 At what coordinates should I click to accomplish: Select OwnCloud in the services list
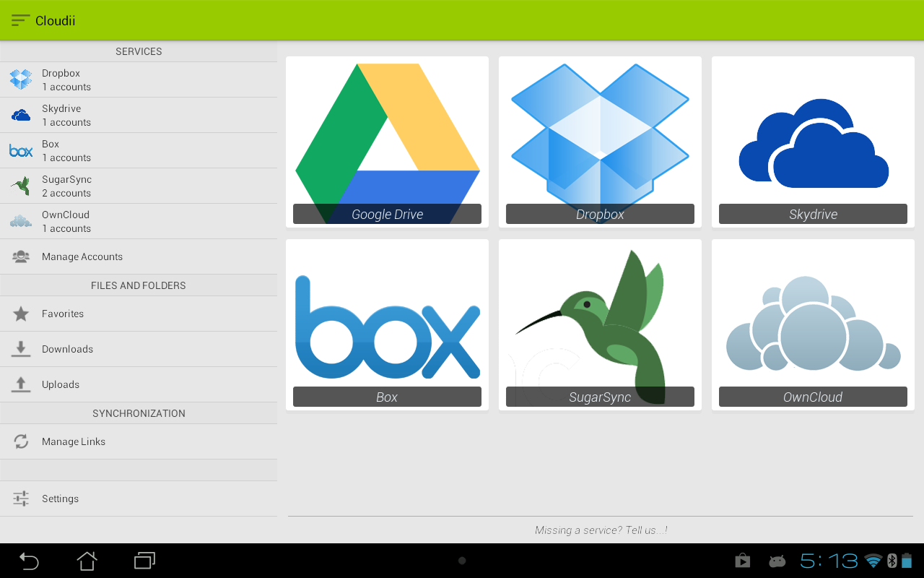(x=139, y=221)
